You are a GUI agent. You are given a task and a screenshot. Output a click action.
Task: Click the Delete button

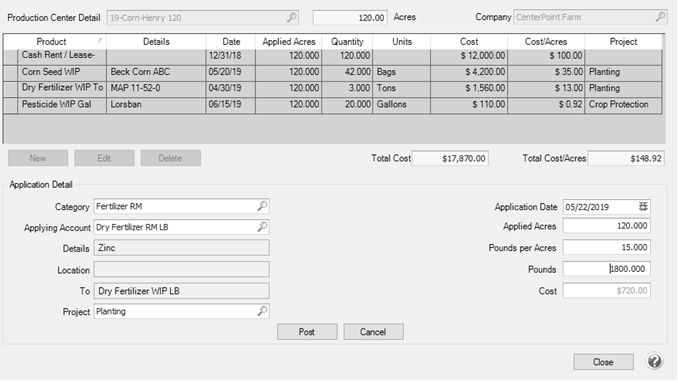[x=170, y=158]
